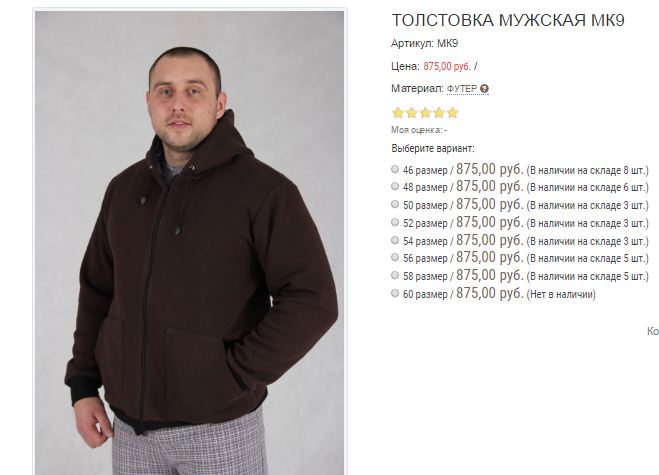Click the second rating star

point(411,113)
